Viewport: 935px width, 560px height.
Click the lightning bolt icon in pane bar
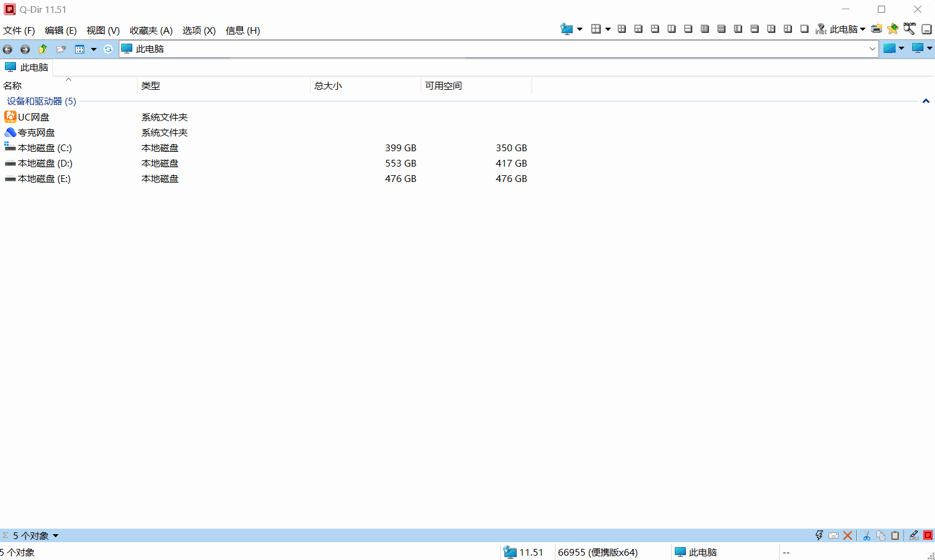coord(819,535)
